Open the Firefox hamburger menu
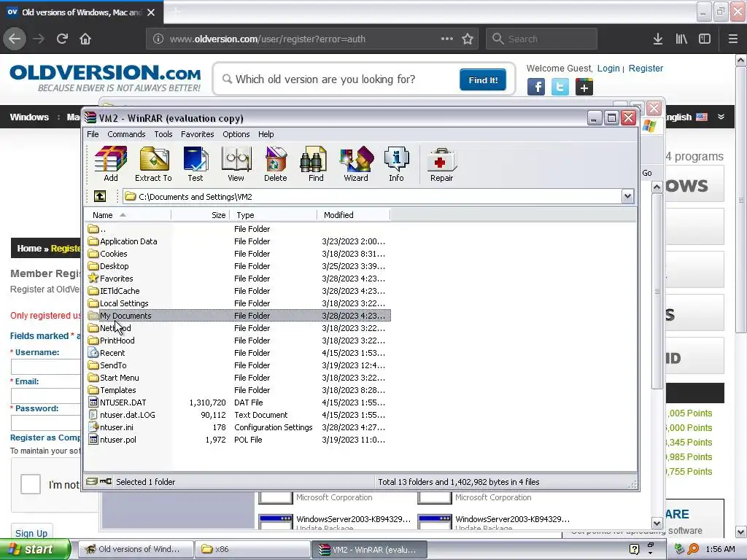The height and width of the screenshot is (560, 747). 732,39
